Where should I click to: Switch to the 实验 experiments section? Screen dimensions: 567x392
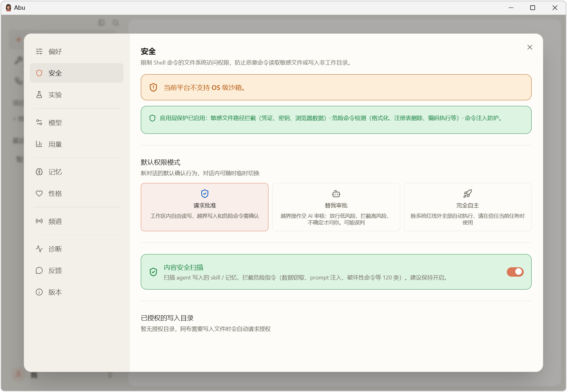[x=77, y=95]
